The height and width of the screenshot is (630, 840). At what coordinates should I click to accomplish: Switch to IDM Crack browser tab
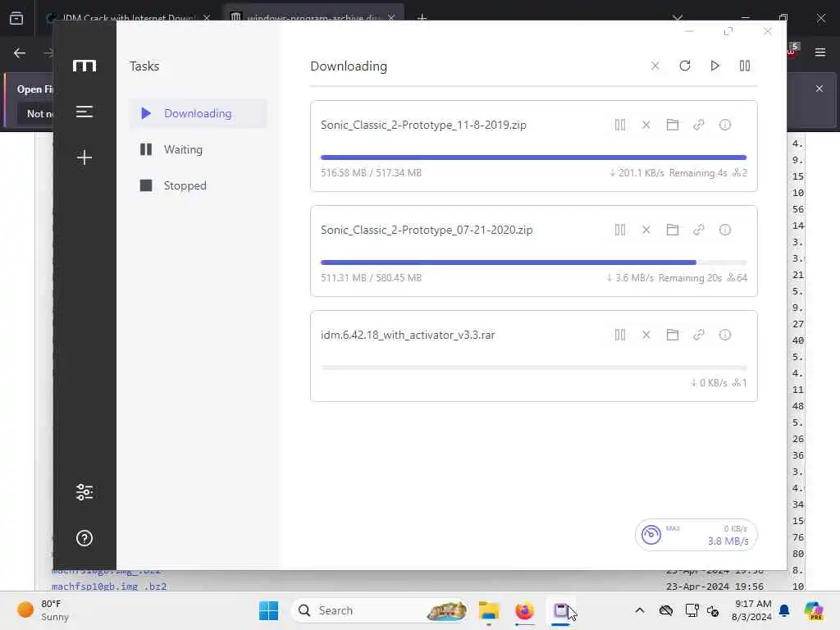point(129,17)
